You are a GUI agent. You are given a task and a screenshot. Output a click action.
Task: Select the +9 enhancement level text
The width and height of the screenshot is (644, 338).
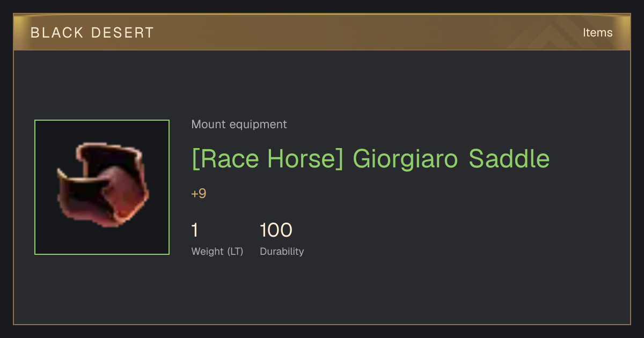(x=199, y=194)
